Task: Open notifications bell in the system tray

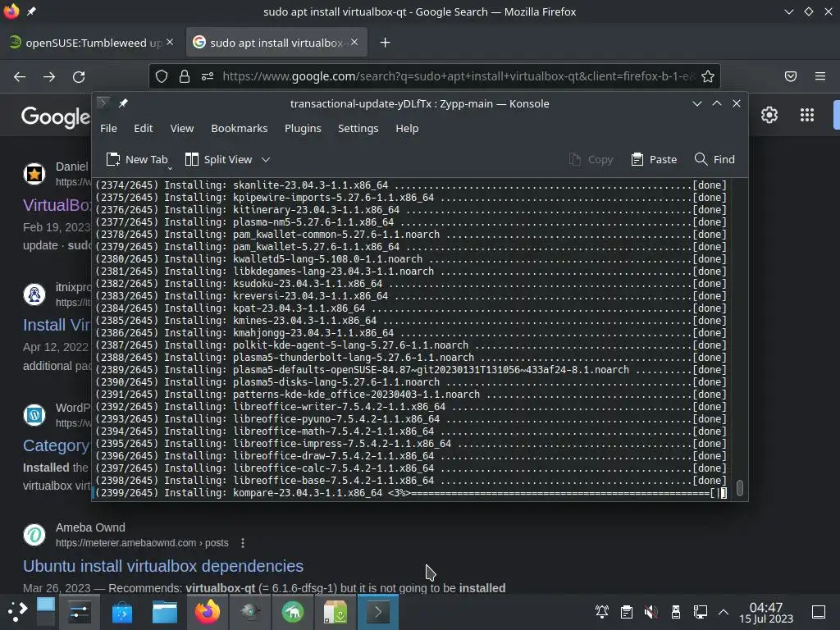Action: click(601, 612)
